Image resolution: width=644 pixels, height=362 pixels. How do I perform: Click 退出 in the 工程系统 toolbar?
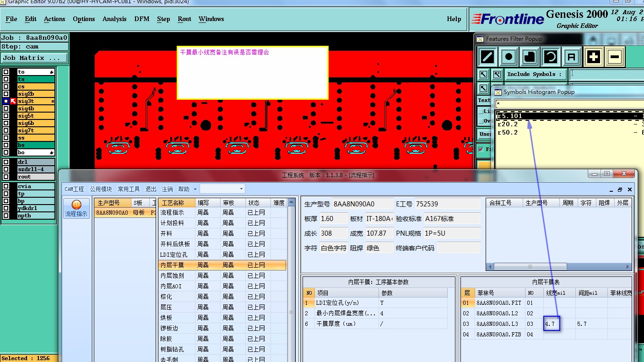(x=151, y=189)
